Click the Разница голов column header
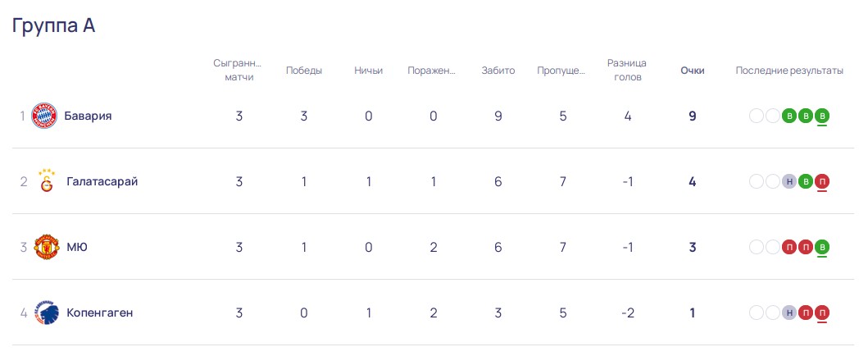 click(627, 71)
